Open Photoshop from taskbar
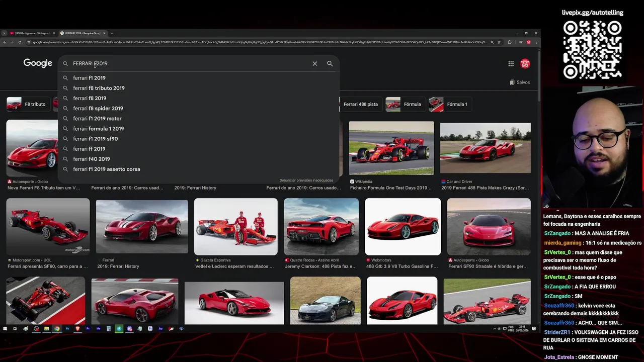The image size is (644, 362). click(x=67, y=329)
